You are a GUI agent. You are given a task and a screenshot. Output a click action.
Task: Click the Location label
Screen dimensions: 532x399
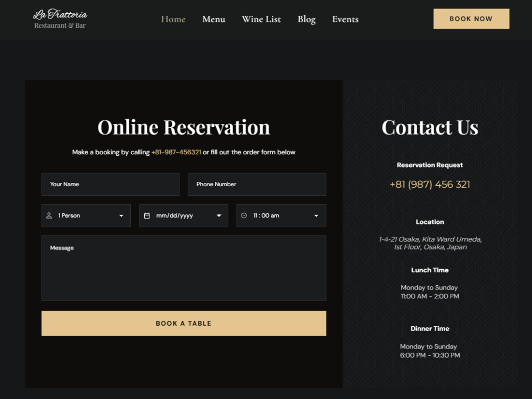point(430,222)
